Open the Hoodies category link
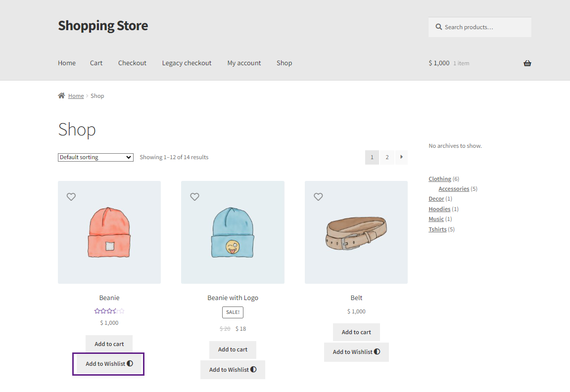 coord(439,209)
